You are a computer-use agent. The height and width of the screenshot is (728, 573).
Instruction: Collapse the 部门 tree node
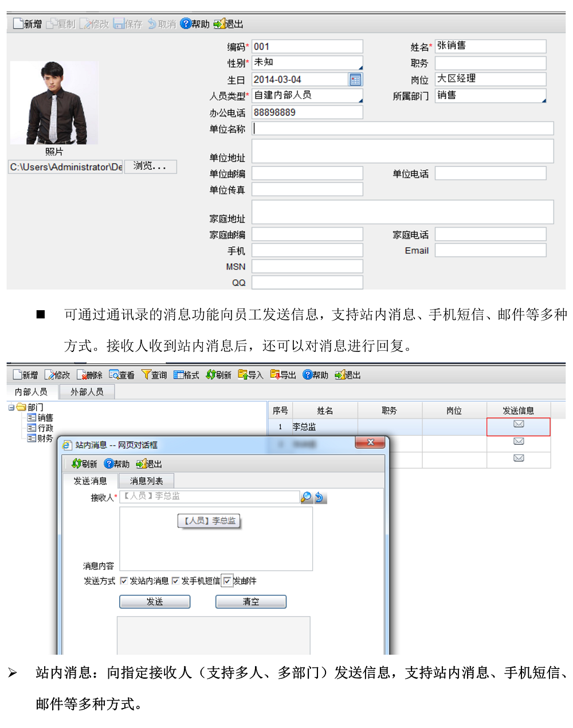point(11,408)
